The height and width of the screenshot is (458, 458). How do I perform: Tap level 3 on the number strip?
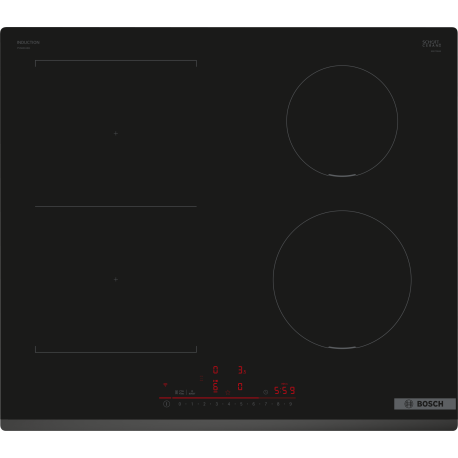(x=217, y=404)
